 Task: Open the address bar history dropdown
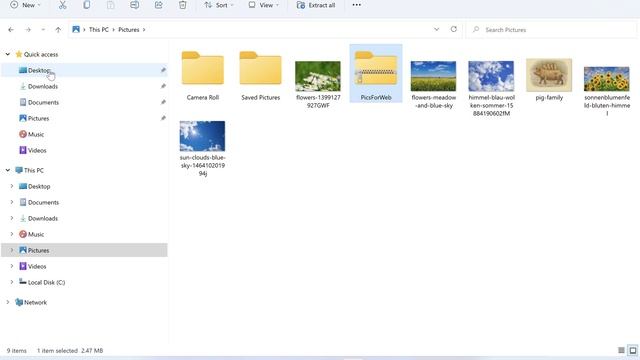coord(436,29)
